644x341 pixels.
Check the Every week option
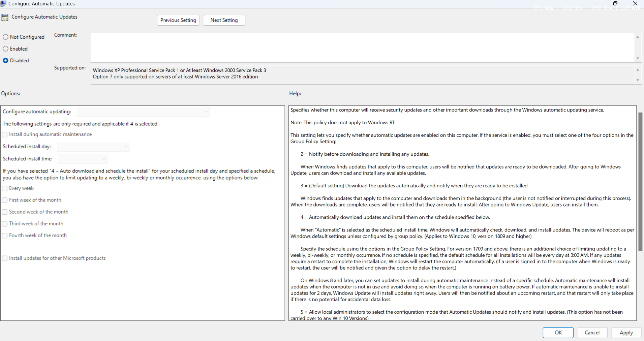tap(5, 188)
